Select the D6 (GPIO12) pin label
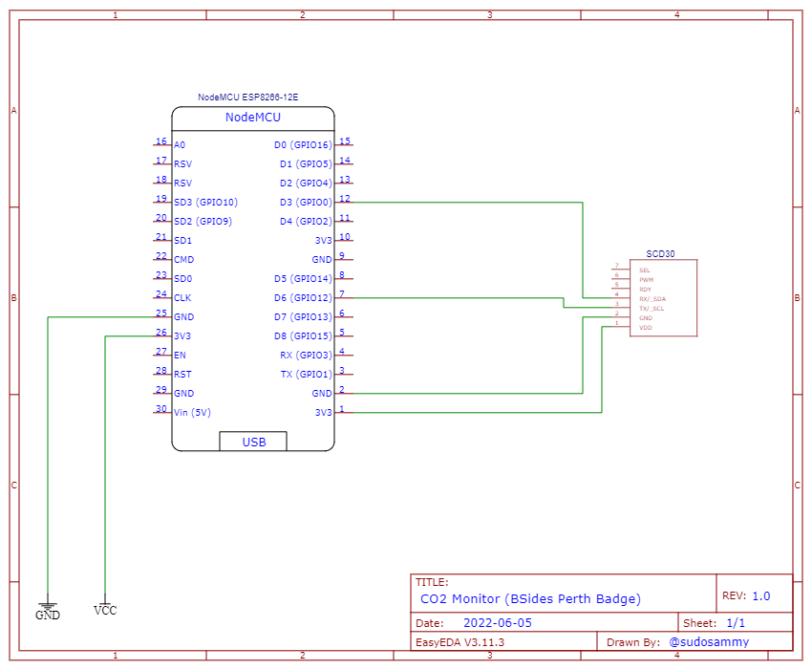This screenshot has width=812, height=670. click(303, 298)
